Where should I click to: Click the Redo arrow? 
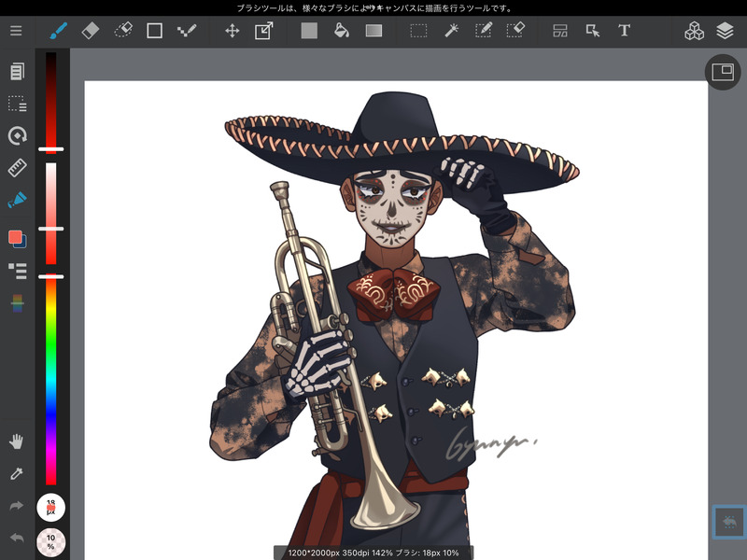coord(16,505)
